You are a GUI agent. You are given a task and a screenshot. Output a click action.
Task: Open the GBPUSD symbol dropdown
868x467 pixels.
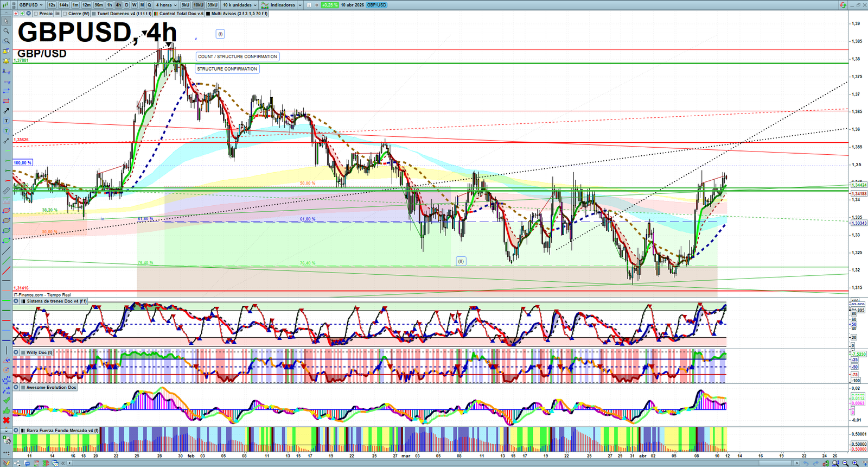(x=31, y=5)
